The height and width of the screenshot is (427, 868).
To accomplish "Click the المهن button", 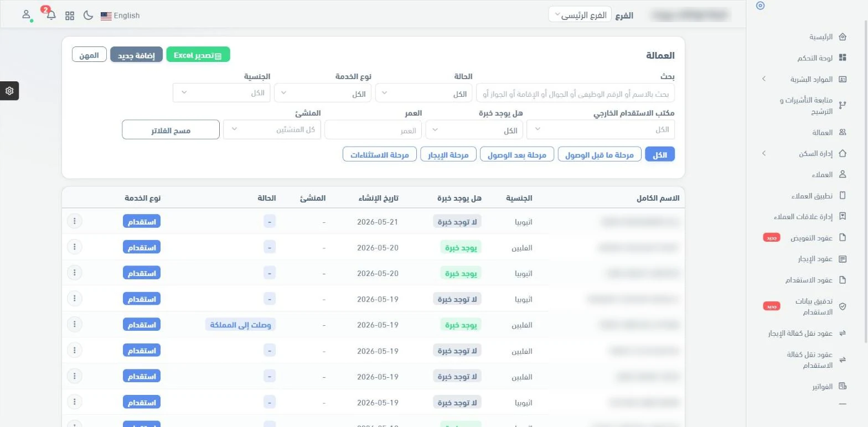I will tap(89, 55).
